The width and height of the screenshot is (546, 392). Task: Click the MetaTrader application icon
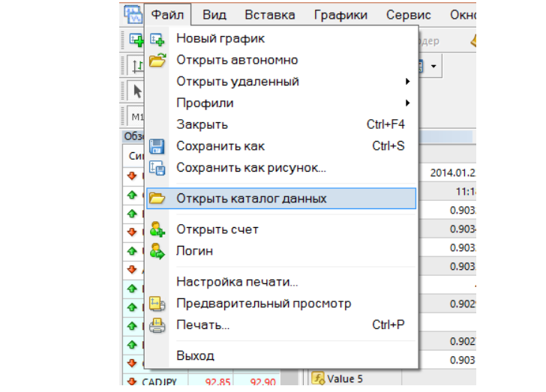(x=133, y=15)
